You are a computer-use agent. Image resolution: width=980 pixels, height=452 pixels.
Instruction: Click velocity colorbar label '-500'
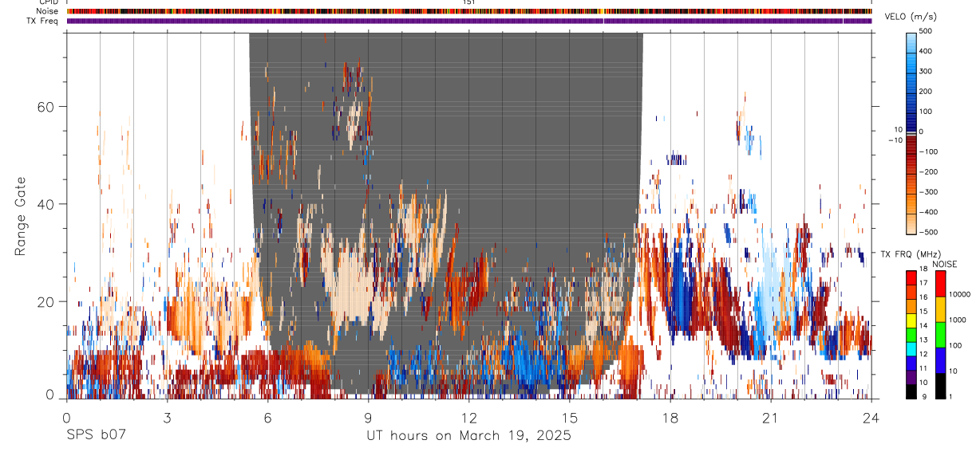click(x=928, y=232)
